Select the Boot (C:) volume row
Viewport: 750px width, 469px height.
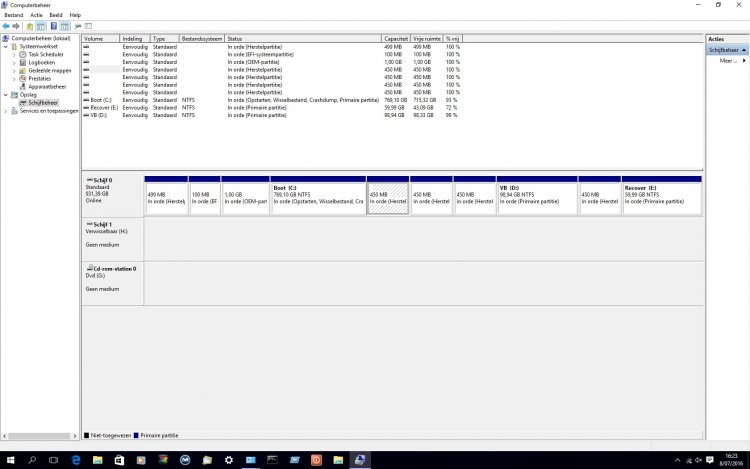(x=272, y=100)
